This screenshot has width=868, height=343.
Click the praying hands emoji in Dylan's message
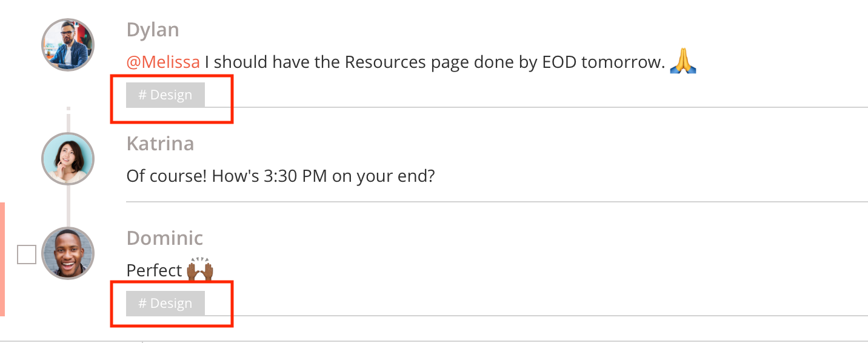683,61
